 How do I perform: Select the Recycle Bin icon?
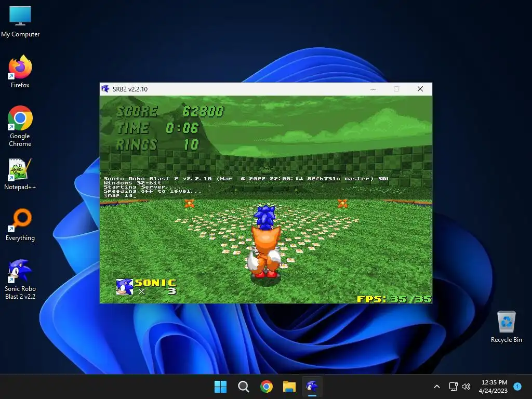506,327
